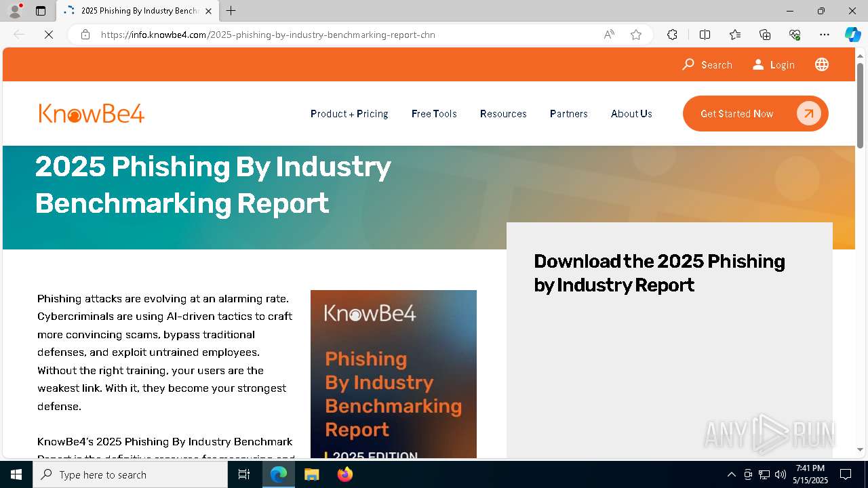Click the Phishing By Industry report cover image

[x=393, y=374]
